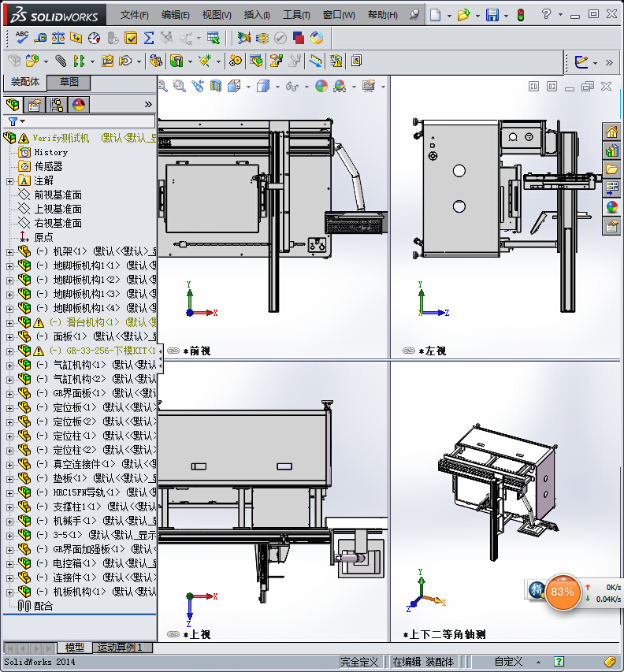Click the Edit Appearance color ball icon
The height and width of the screenshot is (672, 624).
coord(321,86)
